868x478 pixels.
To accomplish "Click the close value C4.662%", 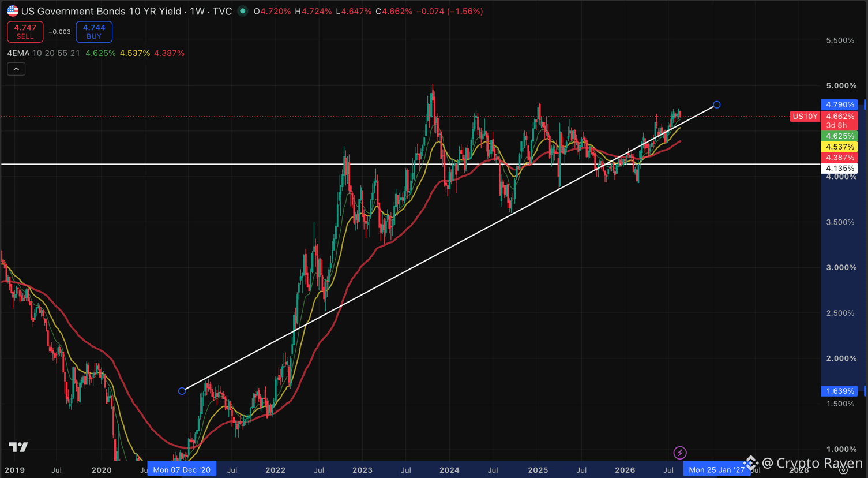I will 394,11.
